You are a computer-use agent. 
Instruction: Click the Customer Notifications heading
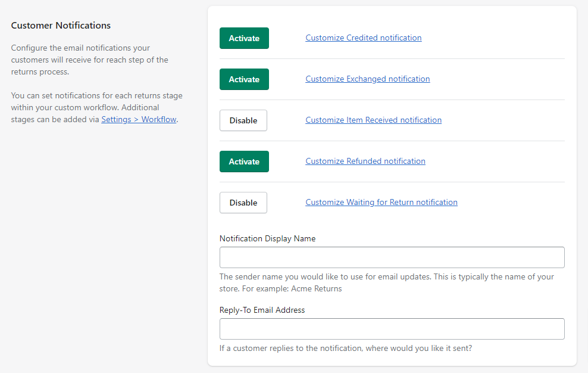tap(61, 26)
